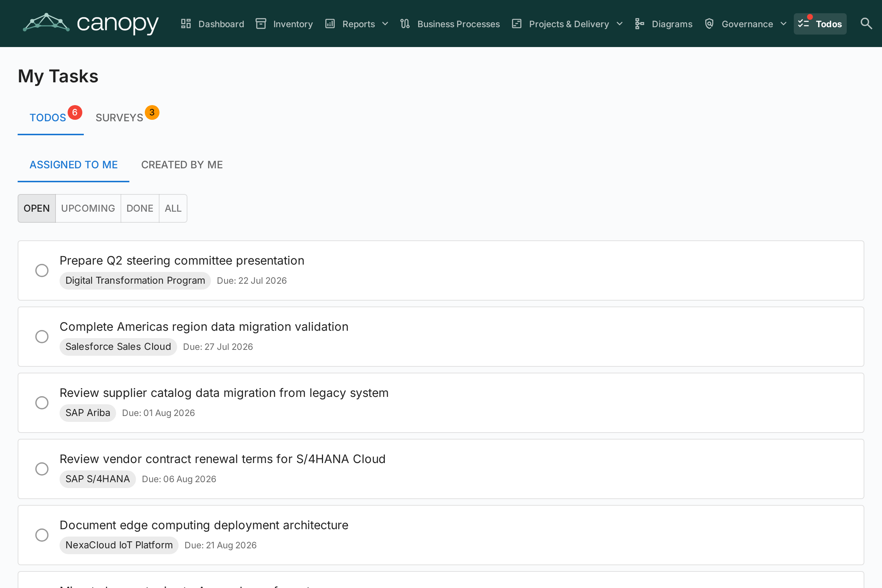Check off Review vendor contract renewal terms
882x588 pixels.
click(42, 469)
